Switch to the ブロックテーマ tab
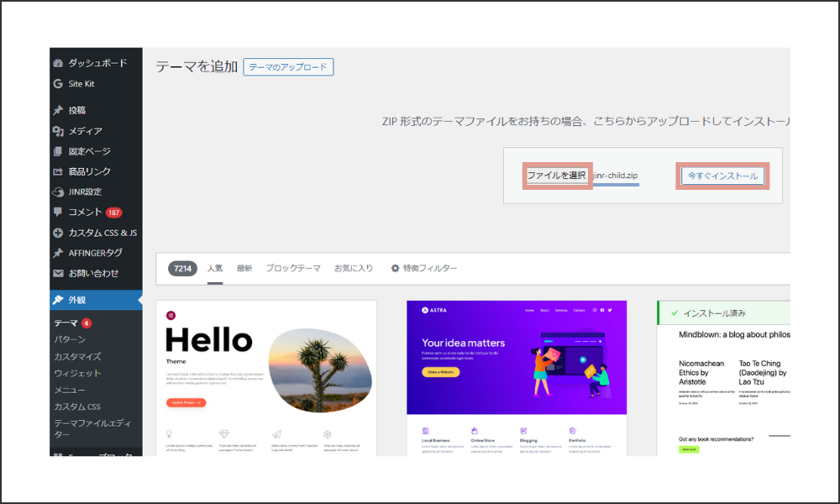The width and height of the screenshot is (840, 504). coord(293,268)
